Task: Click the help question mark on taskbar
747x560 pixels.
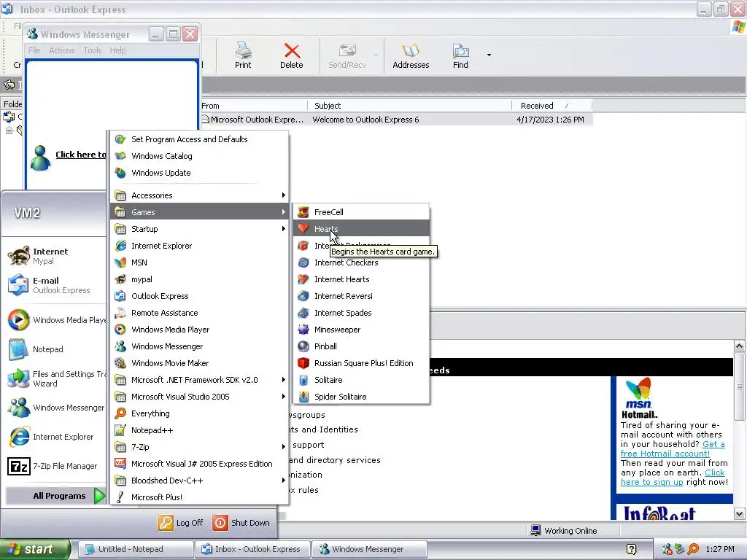Action: [x=631, y=549]
